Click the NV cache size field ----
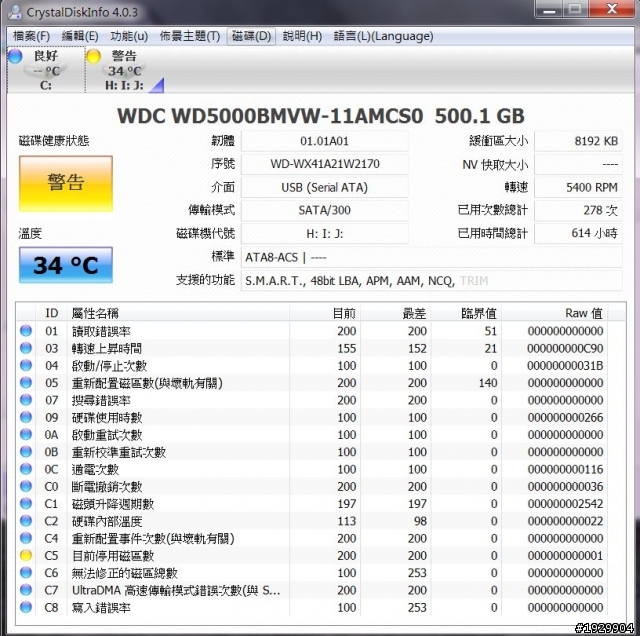The height and width of the screenshot is (636, 640). pyautogui.click(x=578, y=165)
